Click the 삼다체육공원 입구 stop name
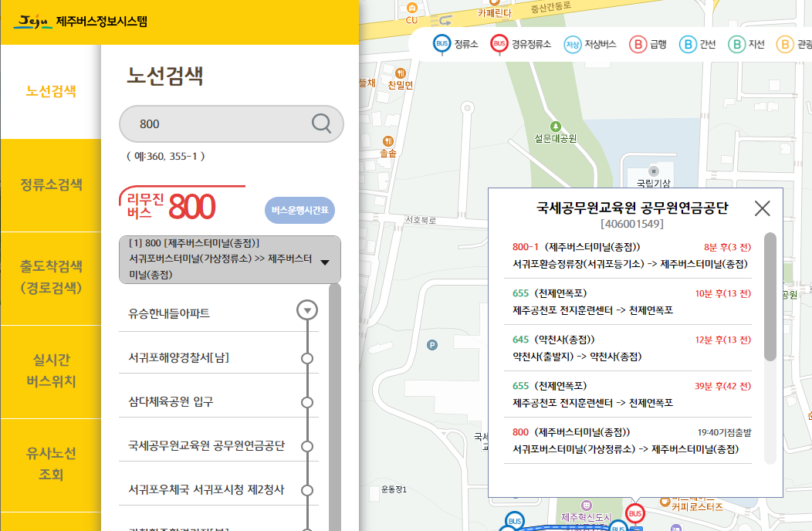 click(171, 401)
